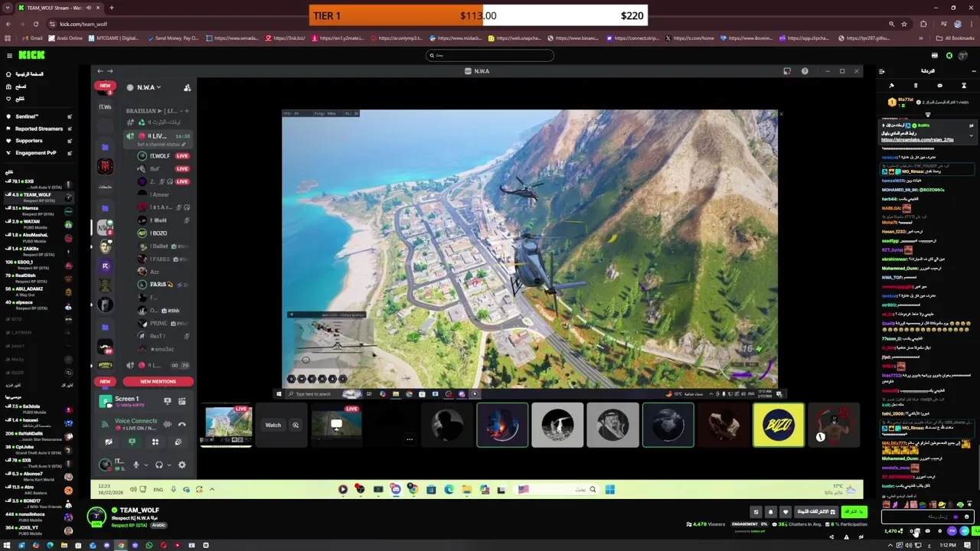Select FARIS in the voice channel list
The height and width of the screenshot is (551, 980).
click(163, 285)
